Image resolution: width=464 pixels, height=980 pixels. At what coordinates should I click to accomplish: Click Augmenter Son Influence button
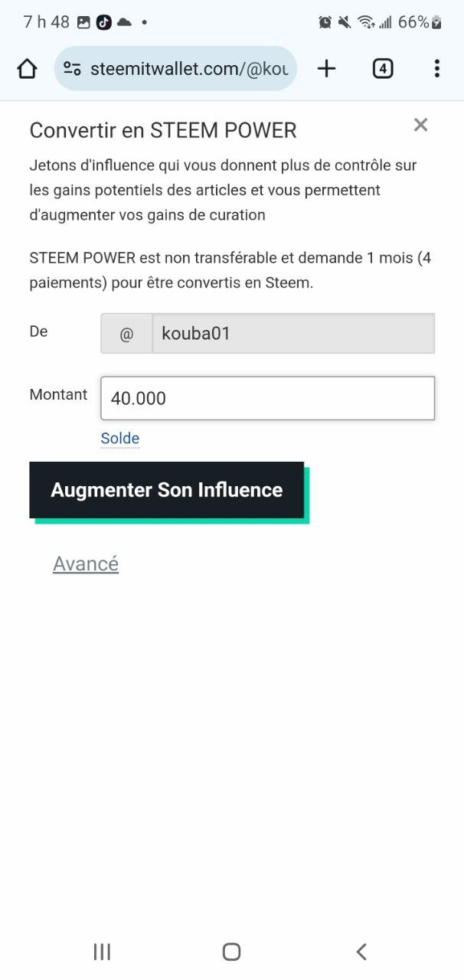pos(167,490)
